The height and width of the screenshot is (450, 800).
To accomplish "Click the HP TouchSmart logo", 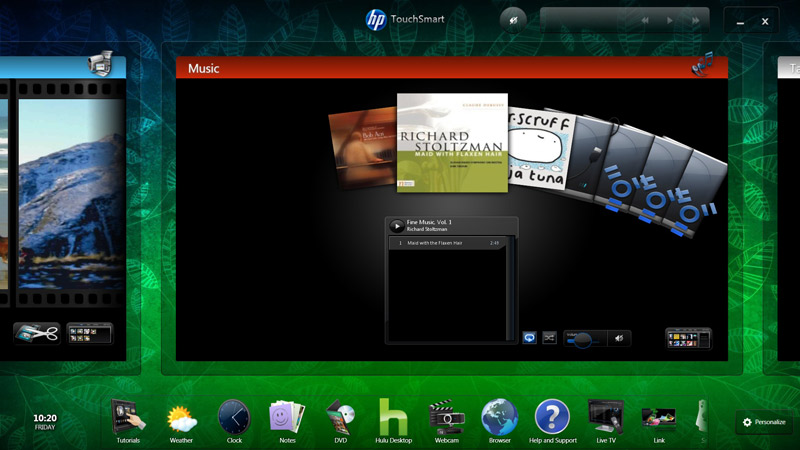I will pyautogui.click(x=405, y=19).
